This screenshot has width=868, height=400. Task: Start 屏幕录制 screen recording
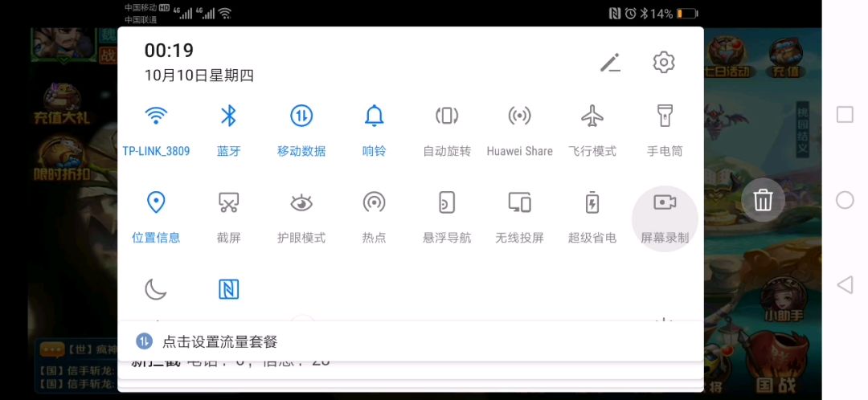[x=665, y=218]
